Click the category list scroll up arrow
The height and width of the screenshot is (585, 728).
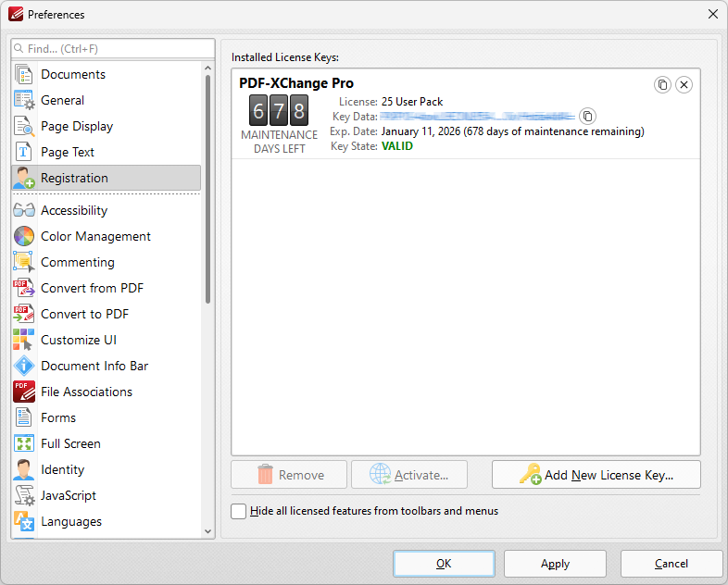coord(208,68)
